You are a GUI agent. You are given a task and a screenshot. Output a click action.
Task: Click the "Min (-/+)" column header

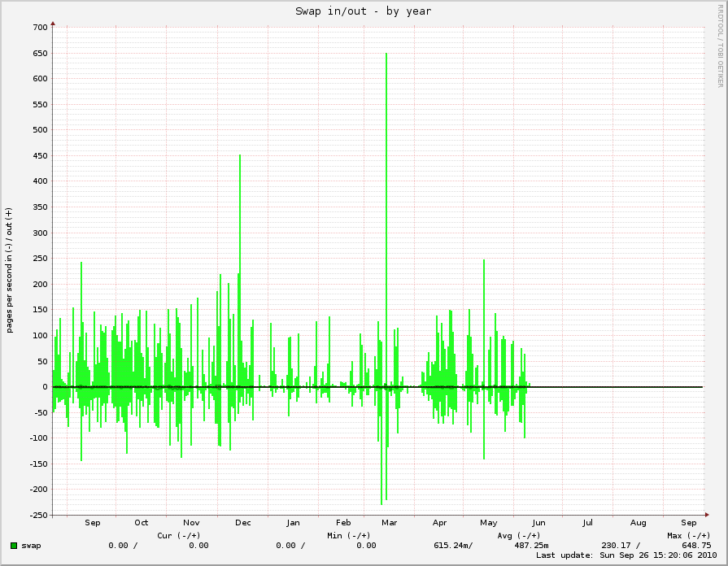(349, 535)
